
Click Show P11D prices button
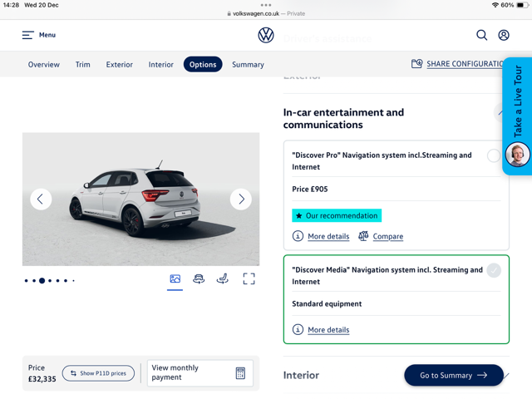pyautogui.click(x=98, y=373)
